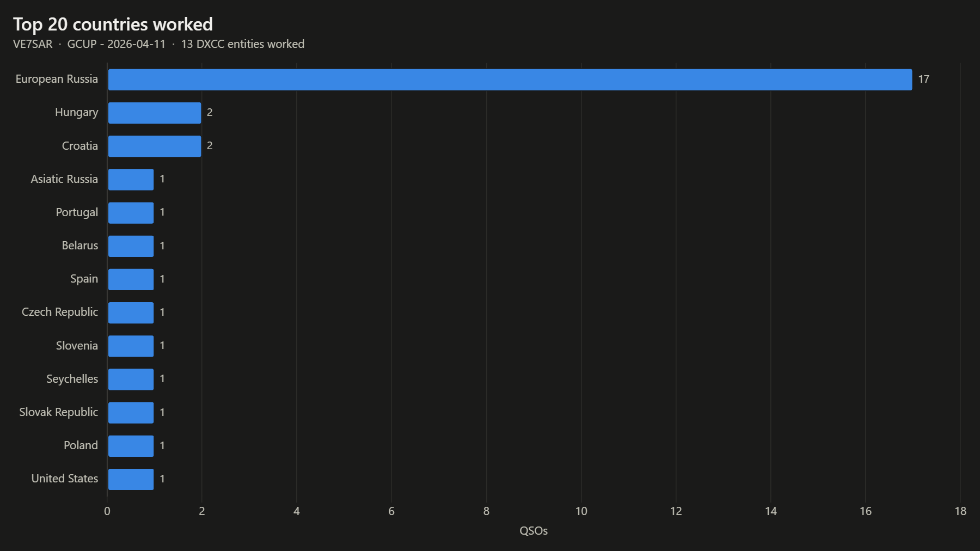Click the 'Portugal' axis label
The height and width of the screenshot is (551, 980).
(x=77, y=213)
